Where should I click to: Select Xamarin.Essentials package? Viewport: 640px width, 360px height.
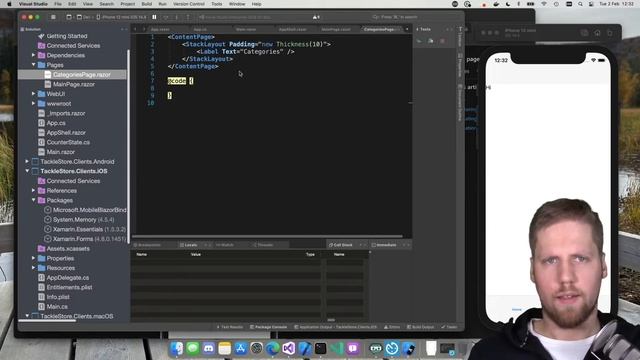(x=89, y=229)
